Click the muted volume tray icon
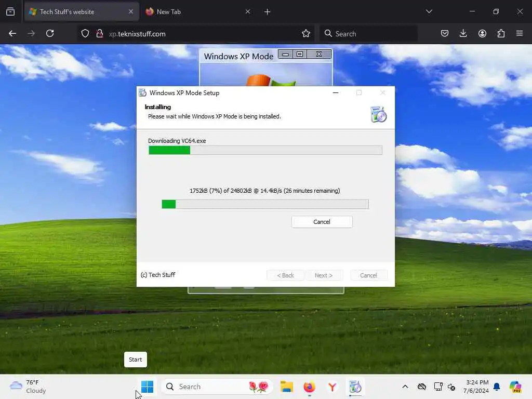This screenshot has width=532, height=399. [x=451, y=387]
